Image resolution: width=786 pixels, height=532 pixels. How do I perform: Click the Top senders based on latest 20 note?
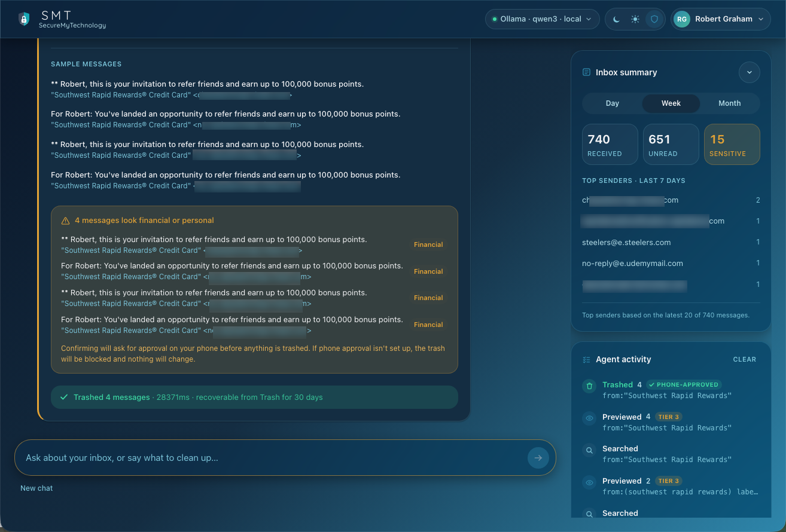666,315
